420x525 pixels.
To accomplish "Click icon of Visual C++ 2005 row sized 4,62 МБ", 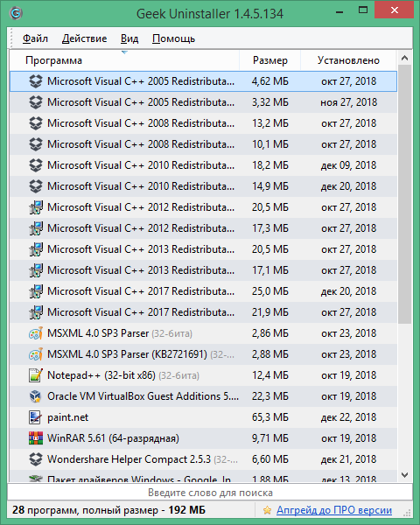I will pos(36,81).
